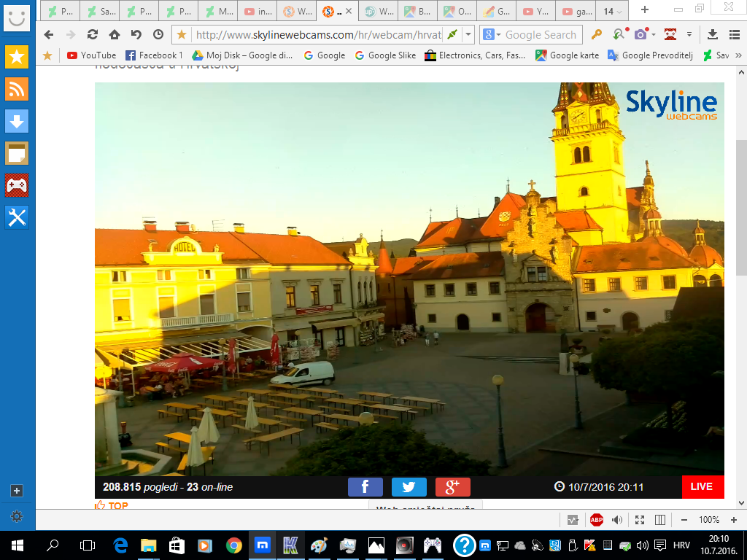
Task: Click zoom in plus in status bar
Action: [x=734, y=519]
